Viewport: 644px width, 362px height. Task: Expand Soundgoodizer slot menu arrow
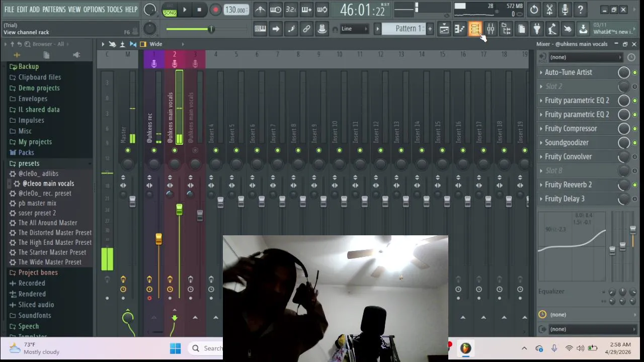click(x=541, y=143)
